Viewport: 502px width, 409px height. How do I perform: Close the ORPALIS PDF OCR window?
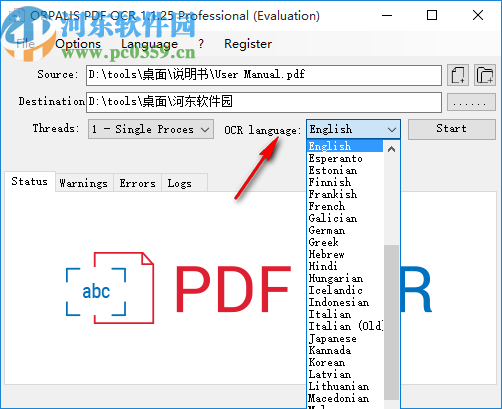coord(478,15)
